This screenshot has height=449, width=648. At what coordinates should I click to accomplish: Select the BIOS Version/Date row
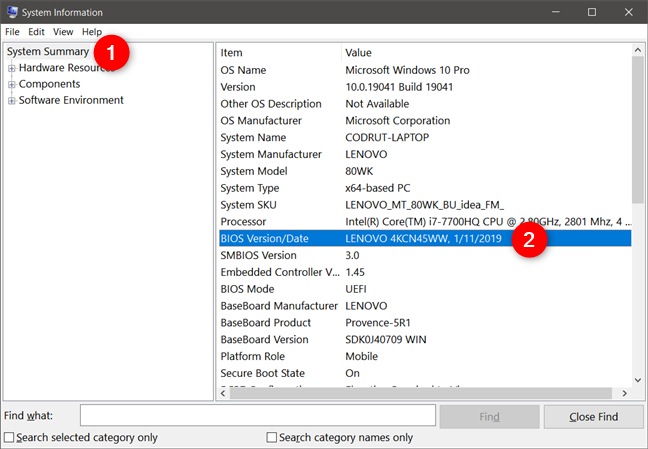tap(425, 239)
